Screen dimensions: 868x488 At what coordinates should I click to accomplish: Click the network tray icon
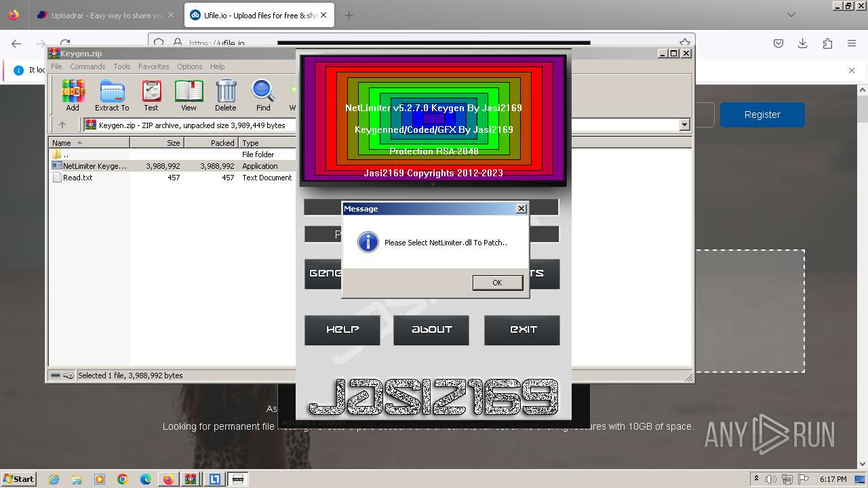pyautogui.click(x=787, y=479)
